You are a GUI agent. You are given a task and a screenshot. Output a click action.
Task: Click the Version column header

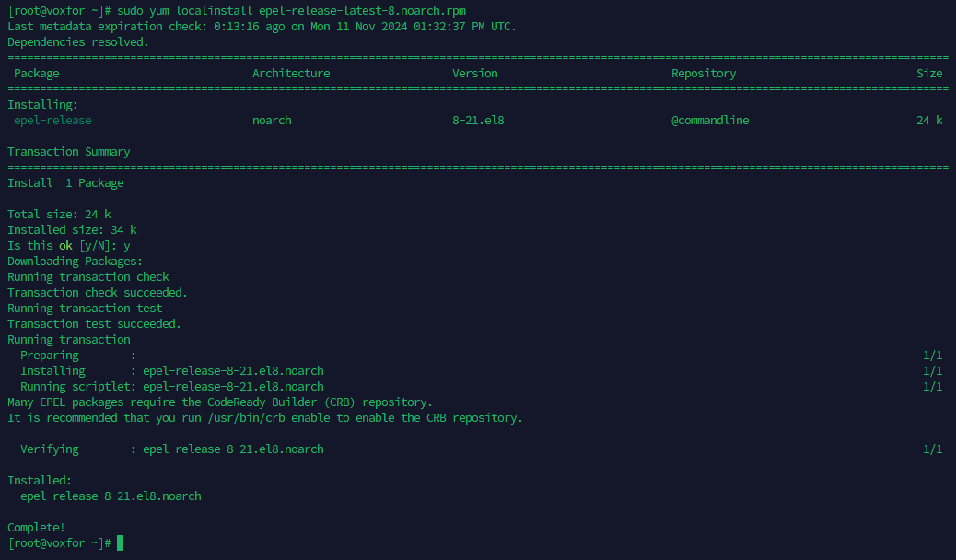coord(474,73)
